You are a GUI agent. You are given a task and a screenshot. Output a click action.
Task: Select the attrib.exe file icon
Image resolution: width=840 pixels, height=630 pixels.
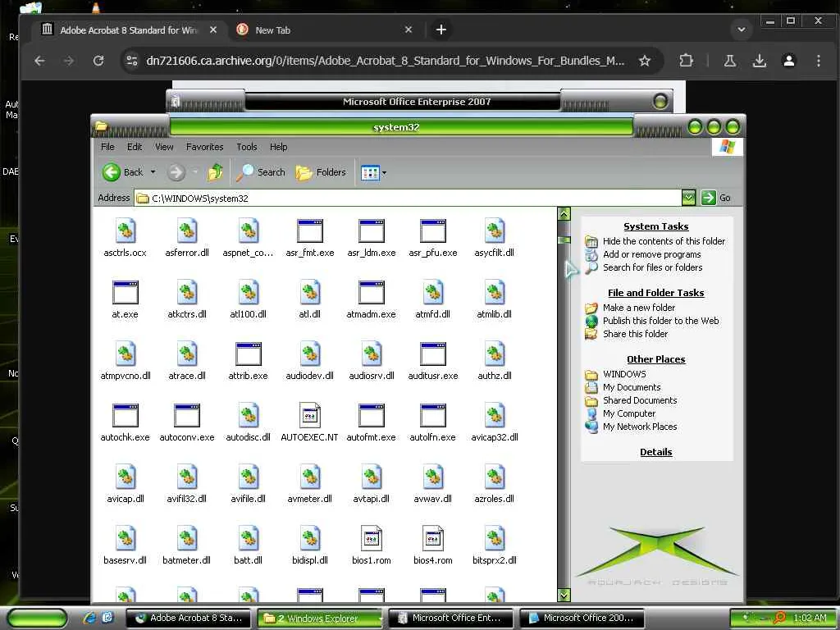point(248,354)
